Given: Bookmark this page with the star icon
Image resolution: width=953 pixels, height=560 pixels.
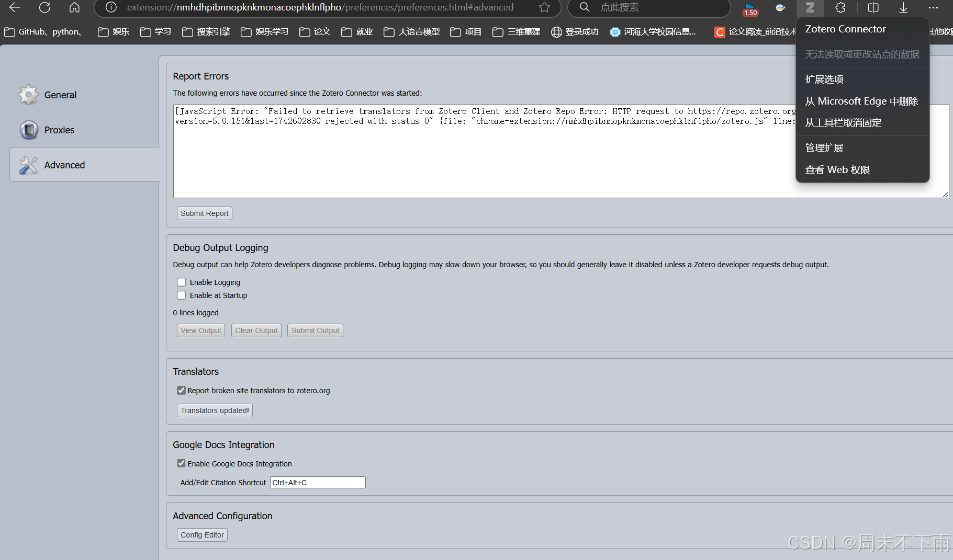Looking at the screenshot, I should coord(544,7).
